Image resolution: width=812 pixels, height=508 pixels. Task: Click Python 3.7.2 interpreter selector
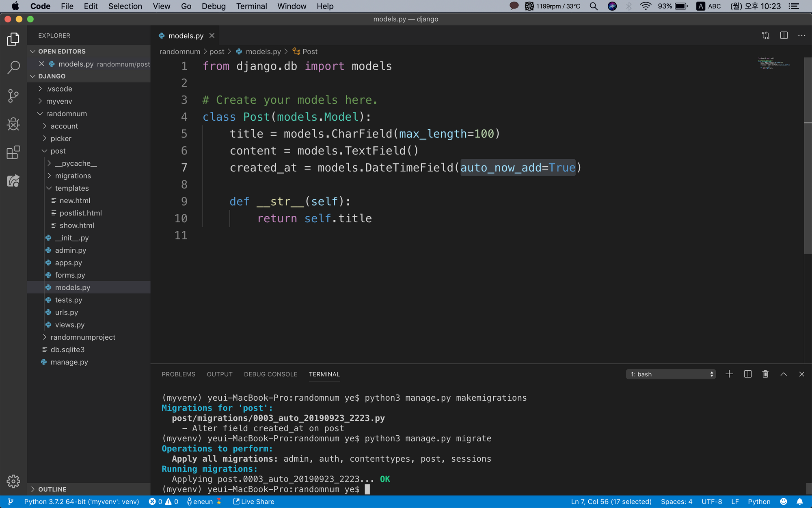coord(81,501)
